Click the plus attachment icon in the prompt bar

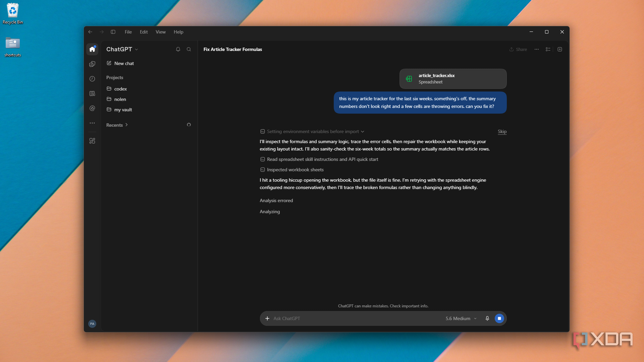(x=267, y=318)
